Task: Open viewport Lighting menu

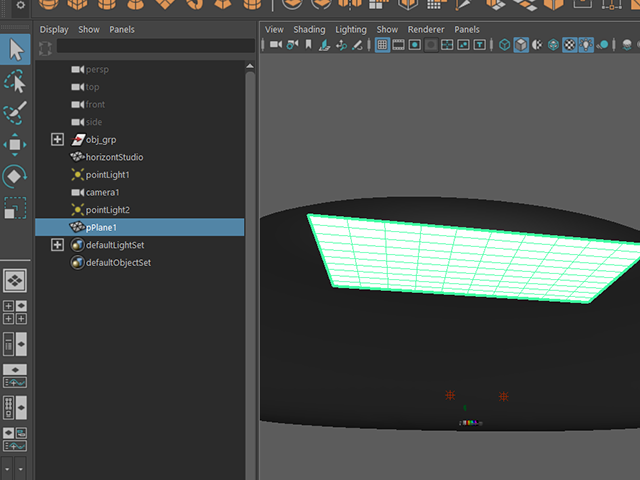Action: 351,30
